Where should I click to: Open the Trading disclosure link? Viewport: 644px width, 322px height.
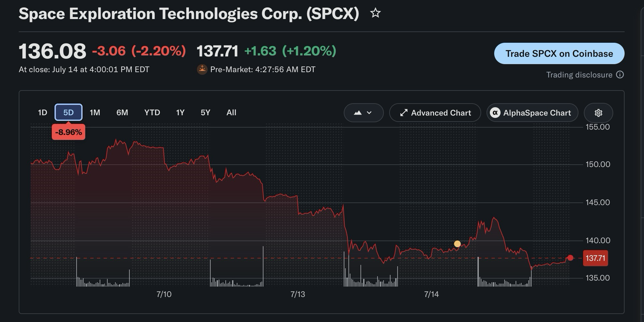pyautogui.click(x=579, y=75)
